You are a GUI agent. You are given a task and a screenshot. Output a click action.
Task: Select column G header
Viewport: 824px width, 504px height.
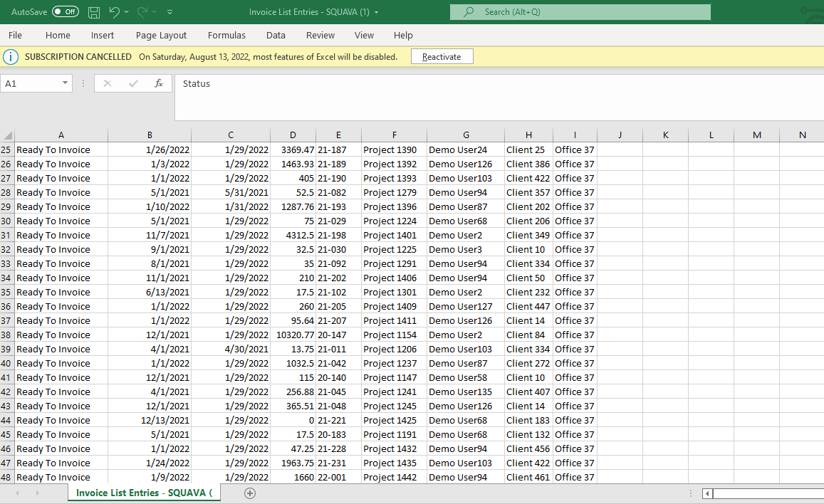point(466,135)
